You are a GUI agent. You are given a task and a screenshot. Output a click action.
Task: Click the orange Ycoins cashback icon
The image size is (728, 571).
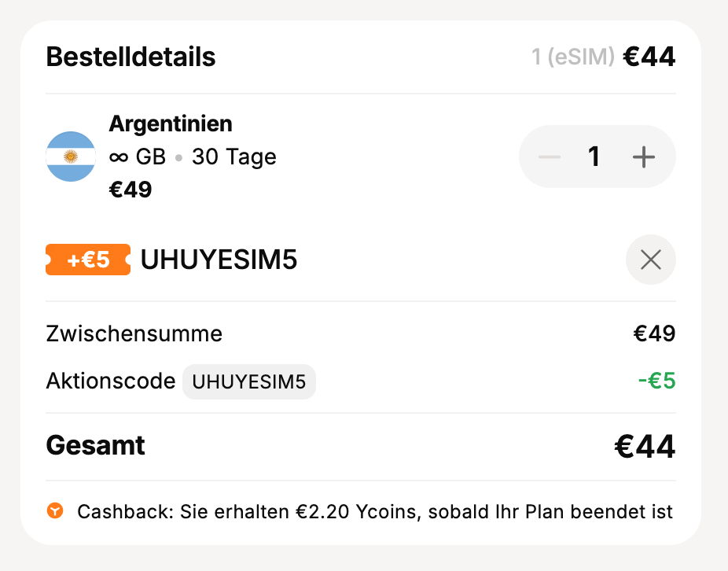pyautogui.click(x=55, y=511)
